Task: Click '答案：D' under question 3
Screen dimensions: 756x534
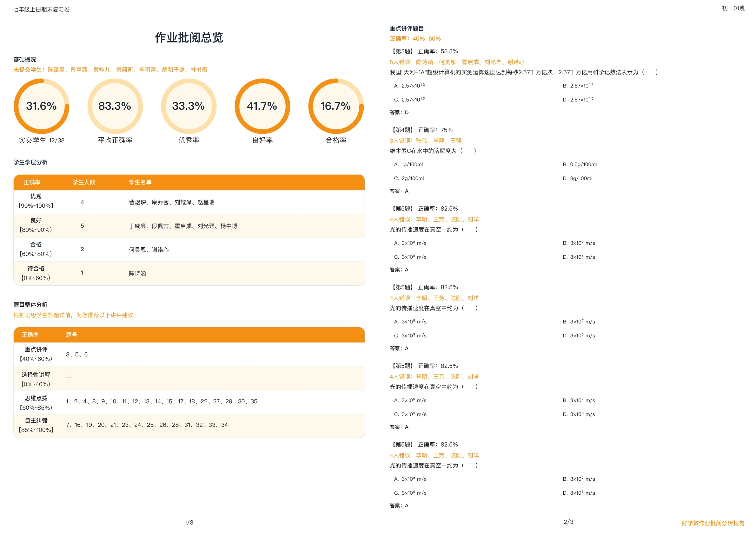Action: (x=399, y=113)
